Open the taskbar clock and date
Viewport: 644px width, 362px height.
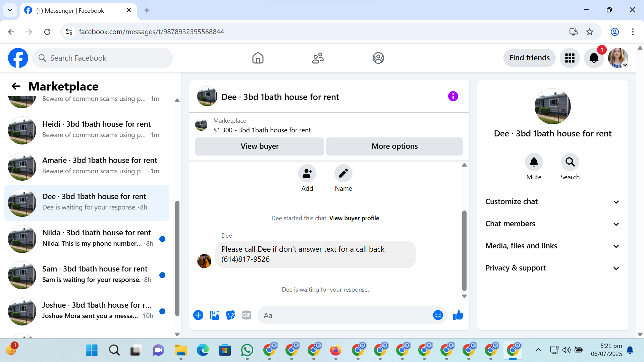tap(606, 350)
